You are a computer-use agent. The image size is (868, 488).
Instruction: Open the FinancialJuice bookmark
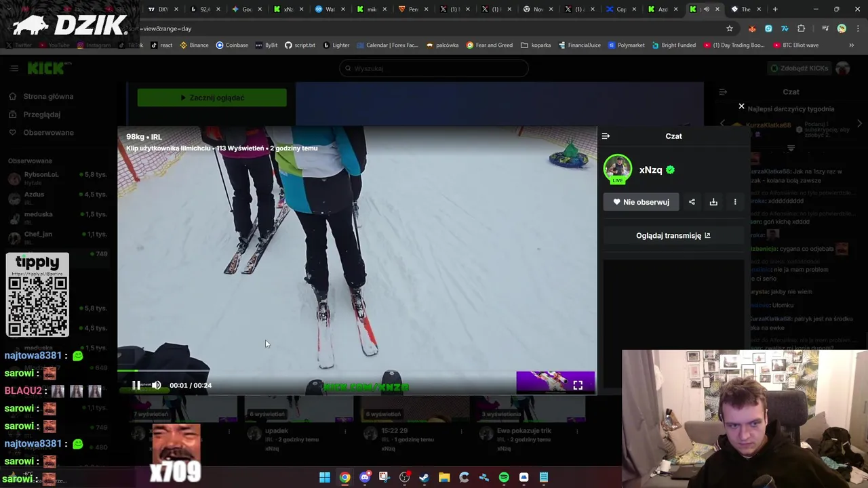click(x=580, y=45)
